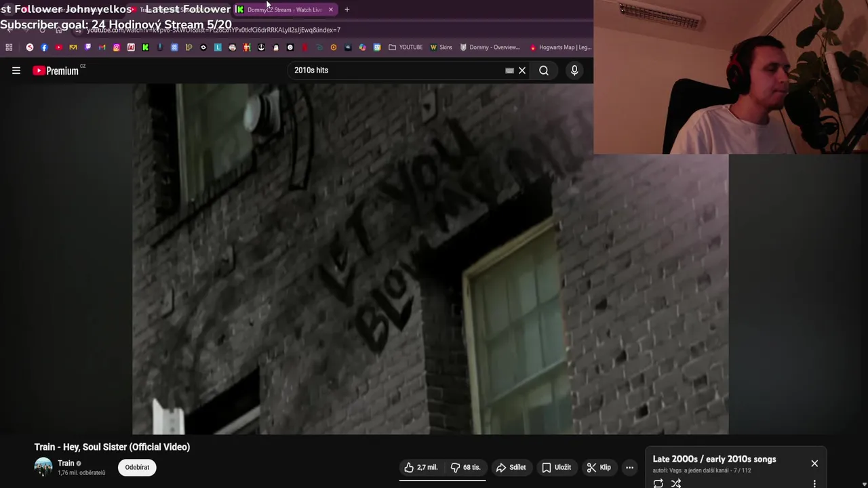868x488 pixels.
Task: Open the browser apps grid shortcut
Action: [x=9, y=47]
